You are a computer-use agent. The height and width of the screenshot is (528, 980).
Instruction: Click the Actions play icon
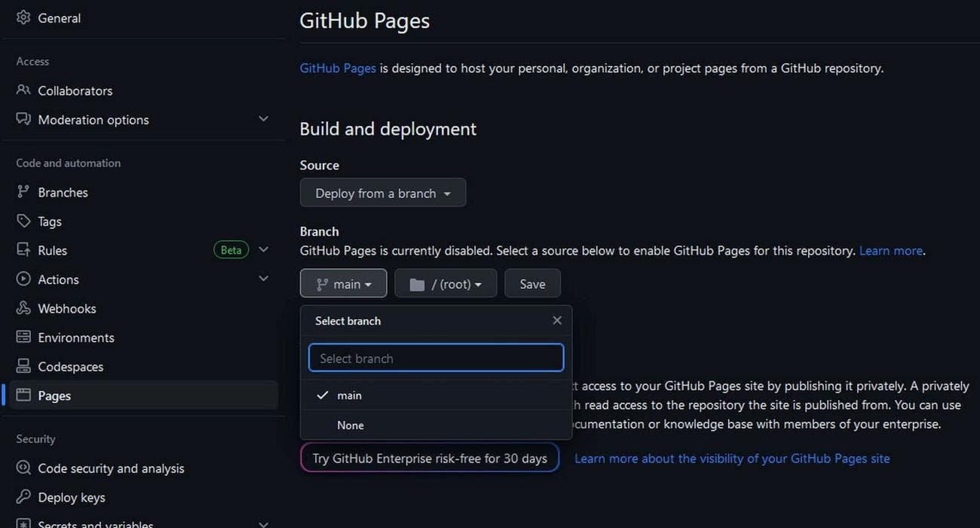coord(23,279)
